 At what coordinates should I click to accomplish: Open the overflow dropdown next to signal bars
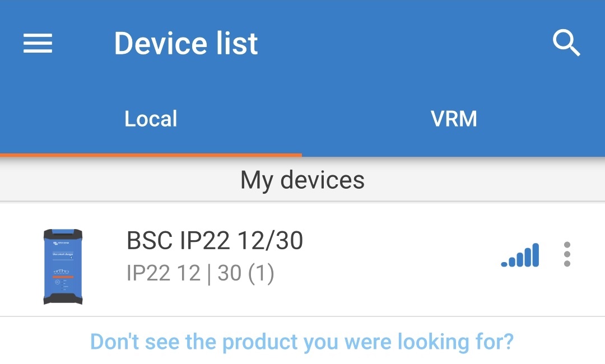point(567,255)
